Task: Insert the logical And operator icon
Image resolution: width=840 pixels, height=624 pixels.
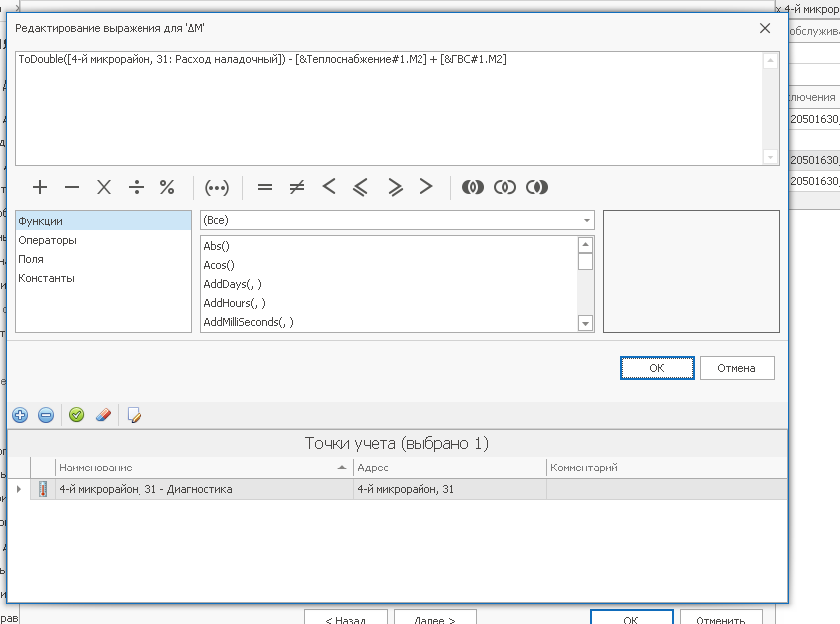Action: [473, 187]
